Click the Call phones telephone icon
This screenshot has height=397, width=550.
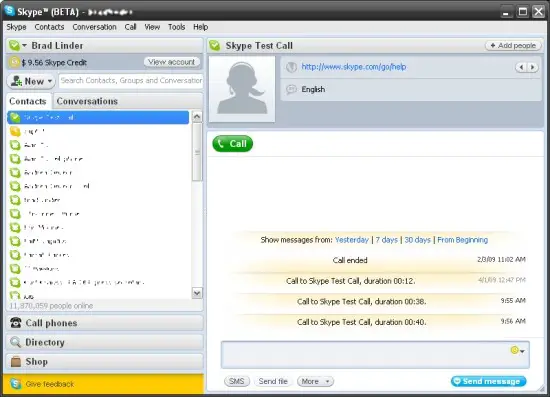(15, 323)
